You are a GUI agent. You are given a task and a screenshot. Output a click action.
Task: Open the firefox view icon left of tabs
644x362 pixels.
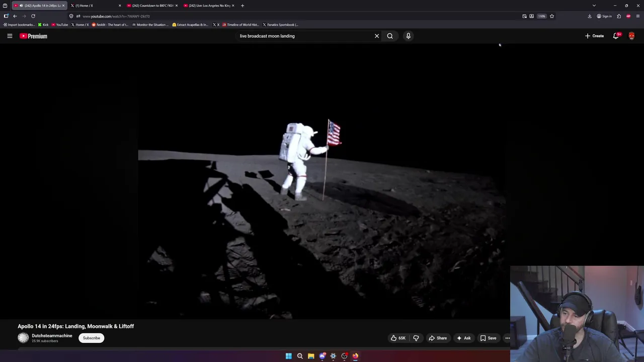point(5,6)
